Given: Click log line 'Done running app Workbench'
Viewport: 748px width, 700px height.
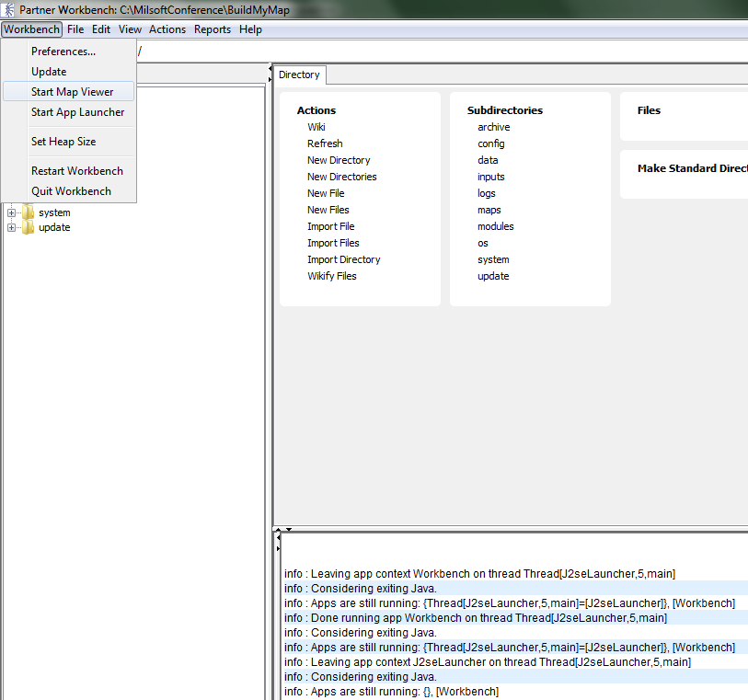Looking at the screenshot, I should tap(476, 618).
